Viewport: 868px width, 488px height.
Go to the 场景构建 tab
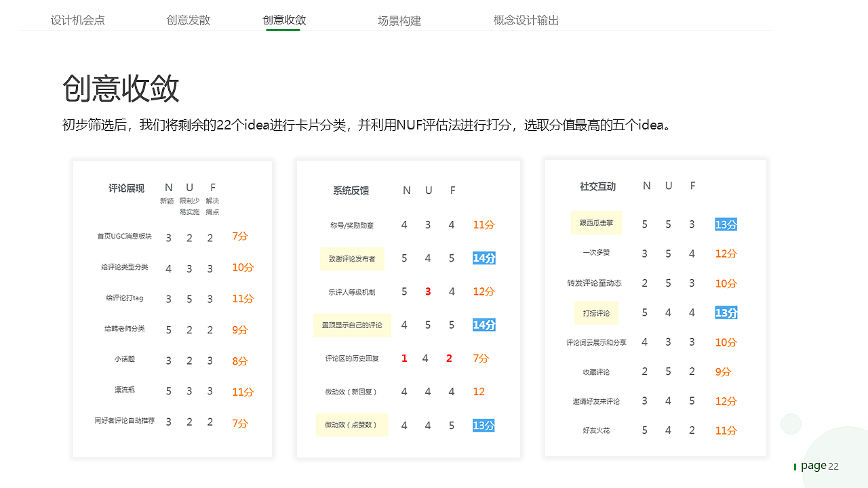click(399, 20)
